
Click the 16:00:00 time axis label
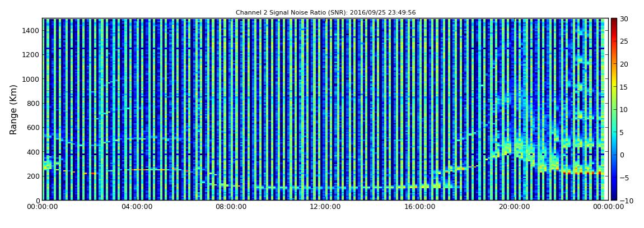[419, 207]
